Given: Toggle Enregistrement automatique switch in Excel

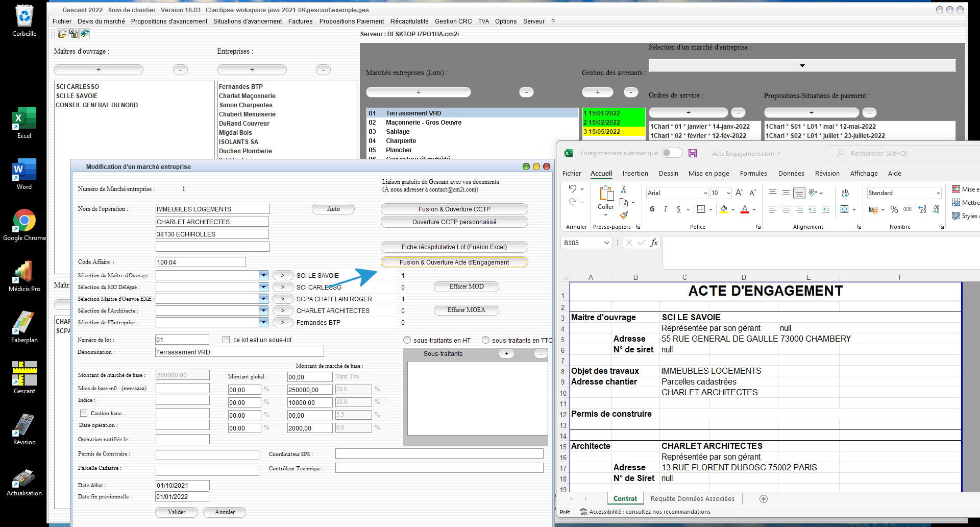Looking at the screenshot, I should pyautogui.click(x=672, y=153).
